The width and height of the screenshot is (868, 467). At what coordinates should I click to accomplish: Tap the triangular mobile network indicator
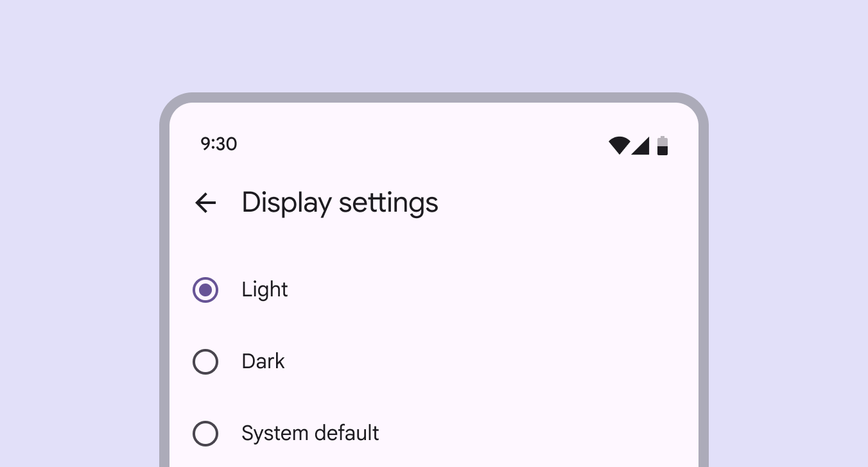641,146
